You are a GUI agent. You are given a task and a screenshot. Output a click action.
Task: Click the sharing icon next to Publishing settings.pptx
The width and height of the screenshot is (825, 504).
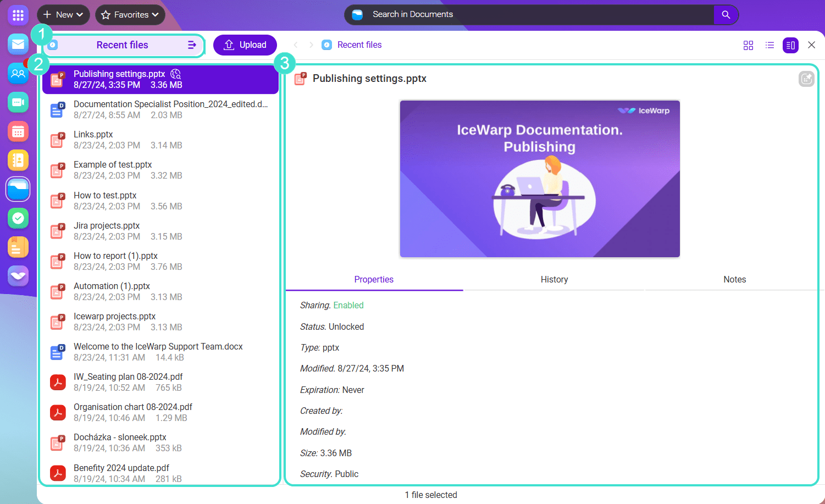click(175, 74)
